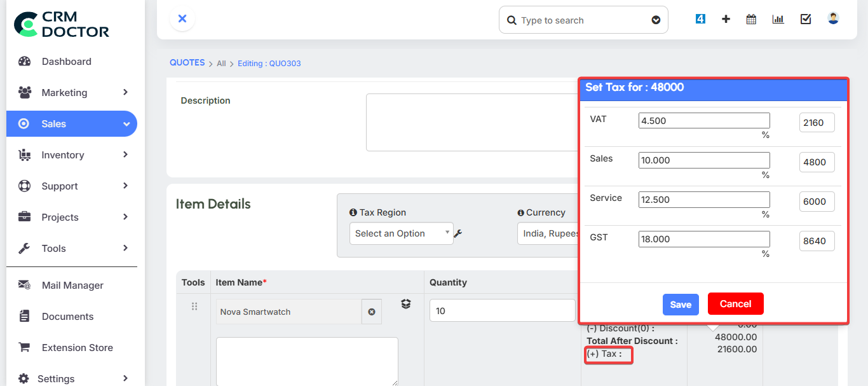Click the stacked package icon next to Nova Smartwatch
Viewport: 868px width, 386px height.
405,304
